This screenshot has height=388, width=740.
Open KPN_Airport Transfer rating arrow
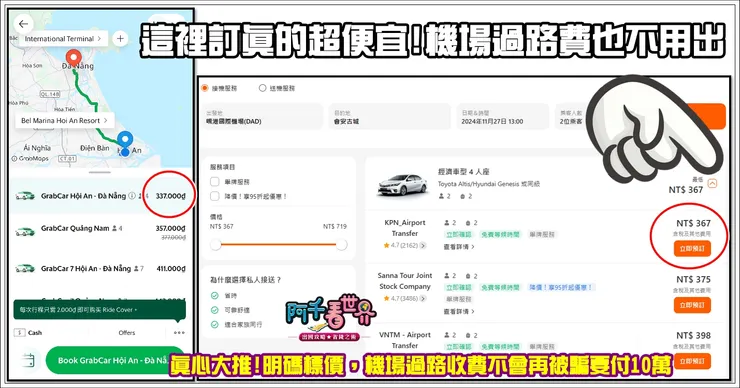click(x=423, y=245)
